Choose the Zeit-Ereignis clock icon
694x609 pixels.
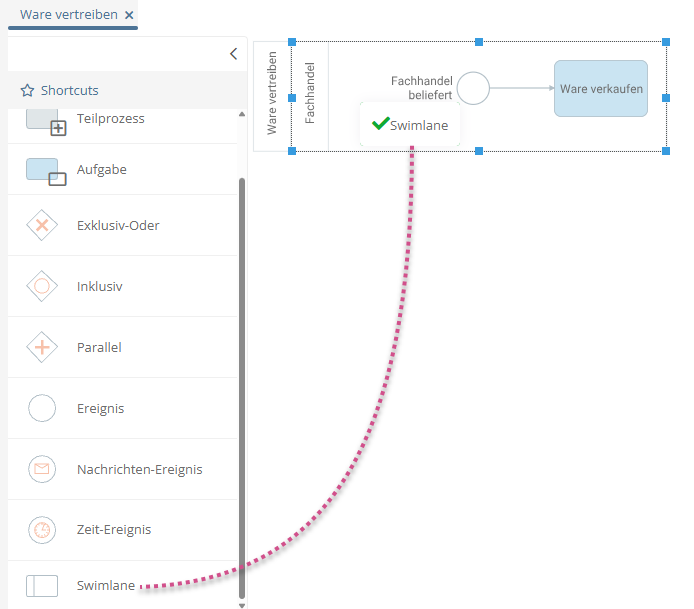click(x=42, y=530)
